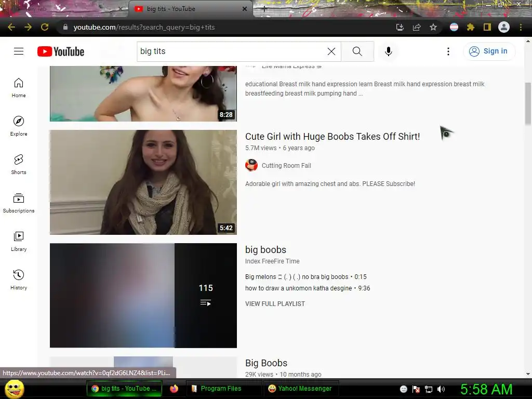Open YouTube settings three-dot menu
532x399 pixels.
(x=448, y=51)
